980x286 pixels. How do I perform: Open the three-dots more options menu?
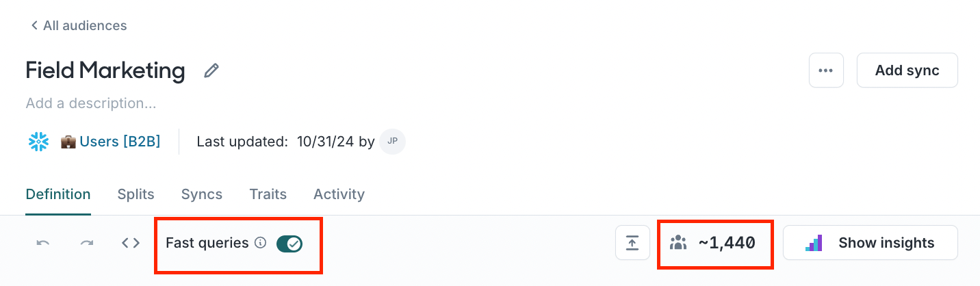click(826, 70)
